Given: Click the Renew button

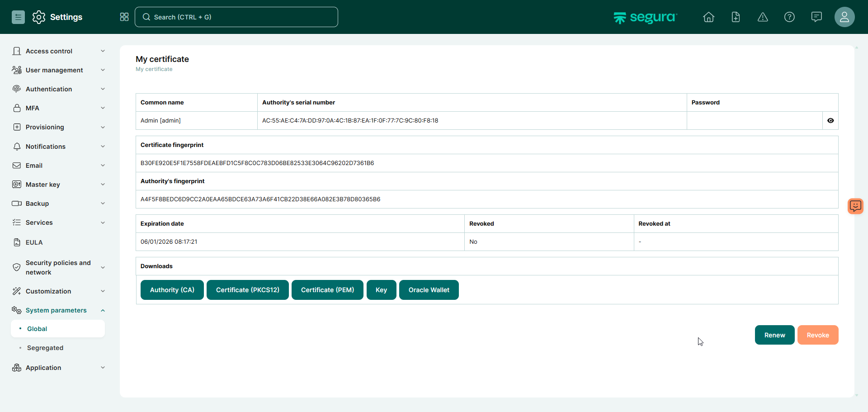Looking at the screenshot, I should click(774, 335).
